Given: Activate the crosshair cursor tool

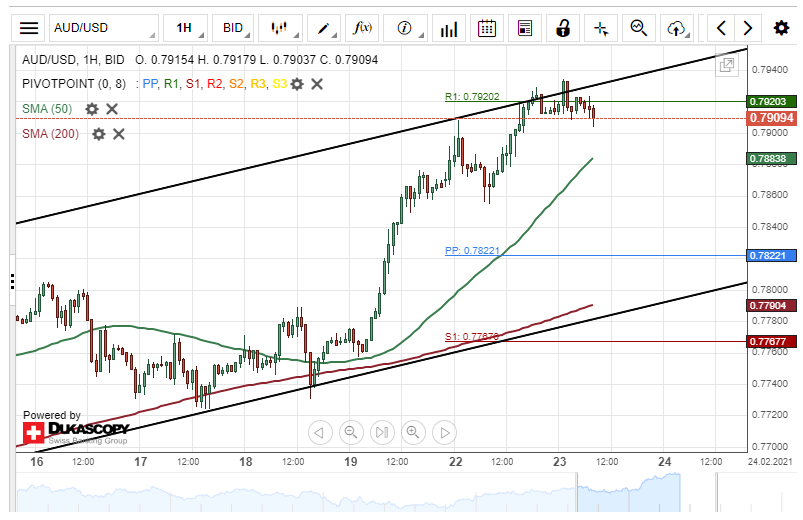Looking at the screenshot, I should (x=601, y=28).
